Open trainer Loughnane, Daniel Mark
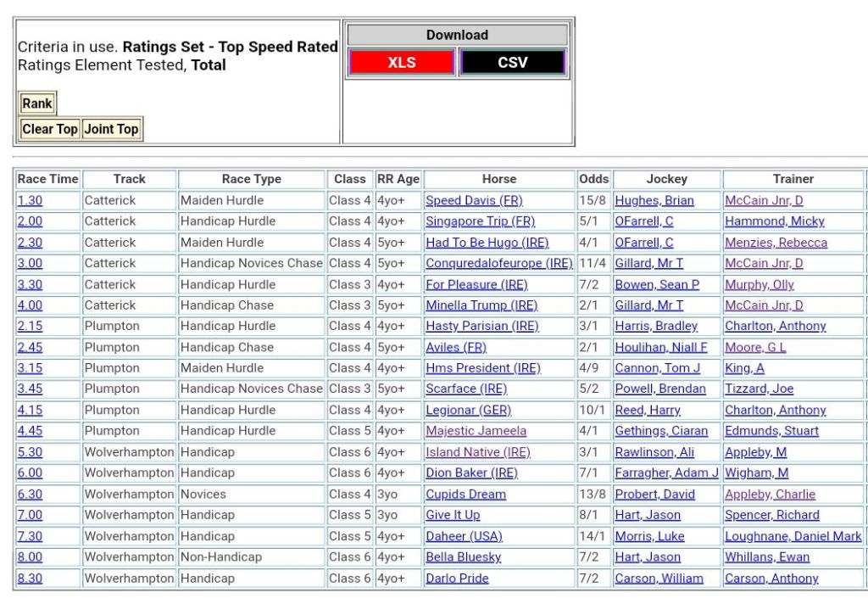The image size is (868, 604). coord(793,536)
